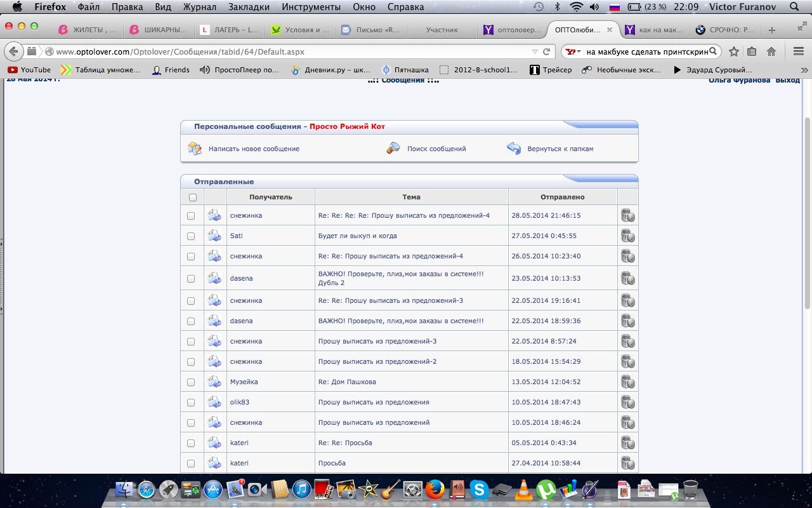Click the return to folders arrow icon
Screen dimensions: 812x508
coord(514,149)
